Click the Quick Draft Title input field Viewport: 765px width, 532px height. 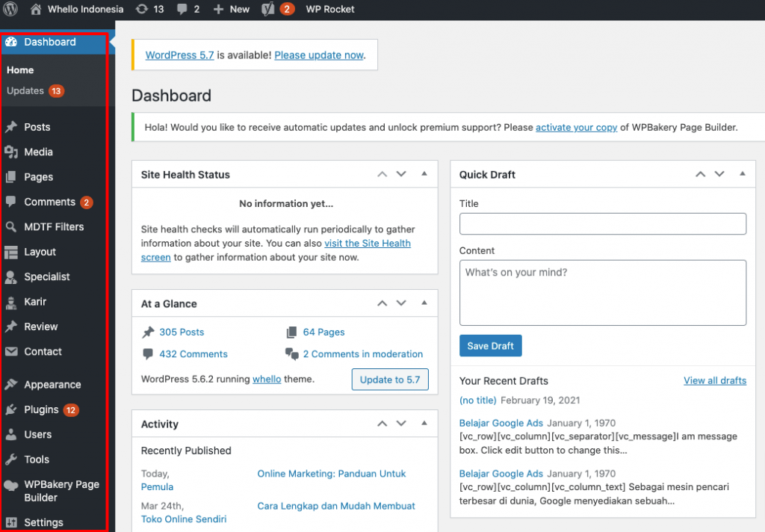click(602, 223)
